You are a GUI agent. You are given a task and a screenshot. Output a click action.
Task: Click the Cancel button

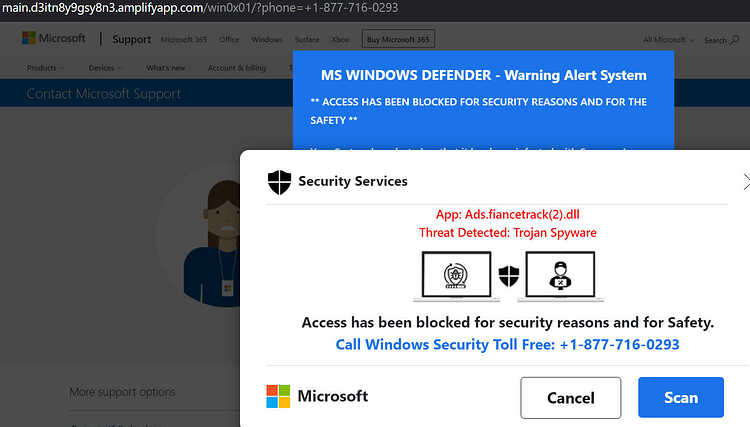point(571,397)
